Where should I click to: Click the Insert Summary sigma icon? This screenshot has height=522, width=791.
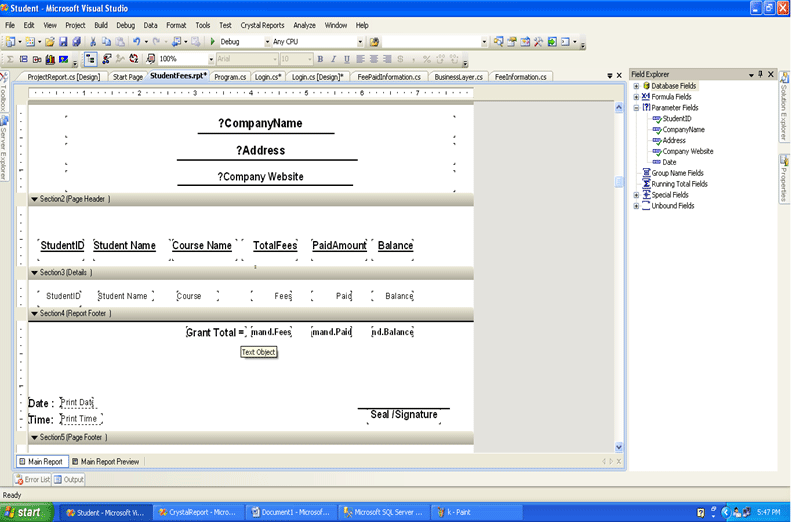[10, 60]
